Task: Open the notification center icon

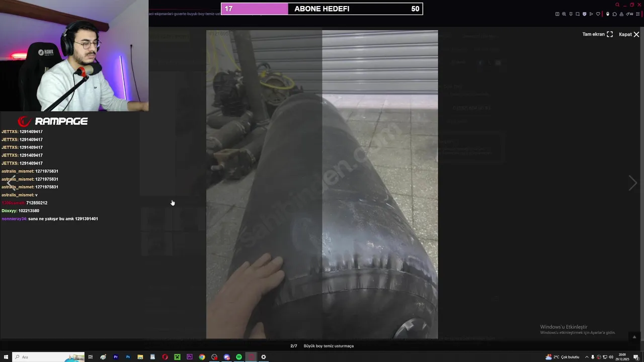Action: coord(636,357)
